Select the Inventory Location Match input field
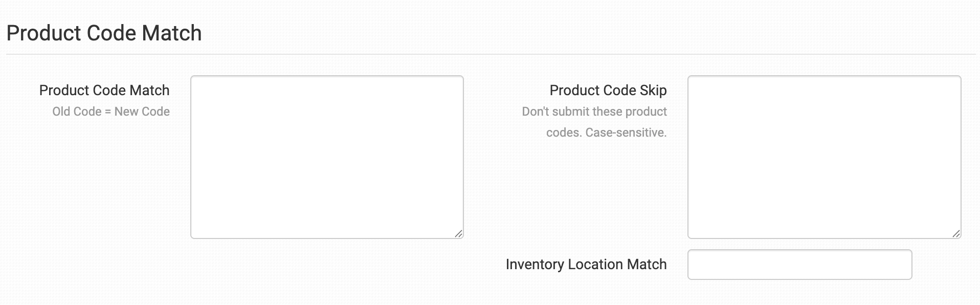 click(x=799, y=265)
